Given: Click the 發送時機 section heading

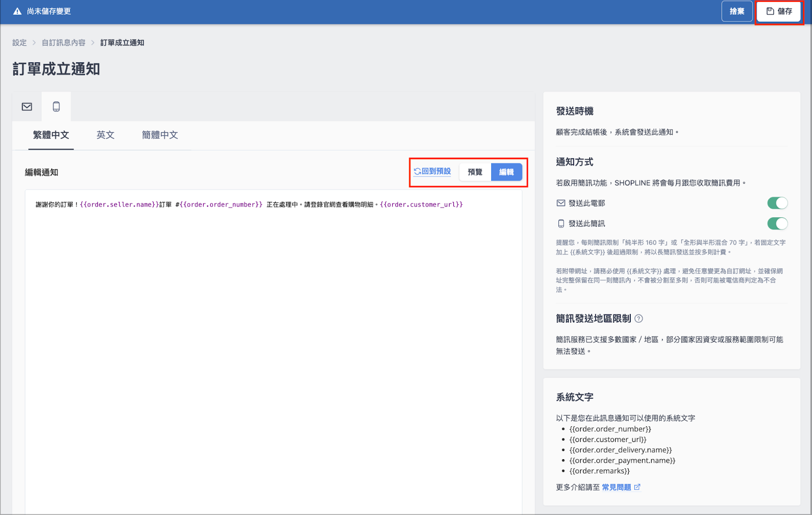Looking at the screenshot, I should point(574,111).
